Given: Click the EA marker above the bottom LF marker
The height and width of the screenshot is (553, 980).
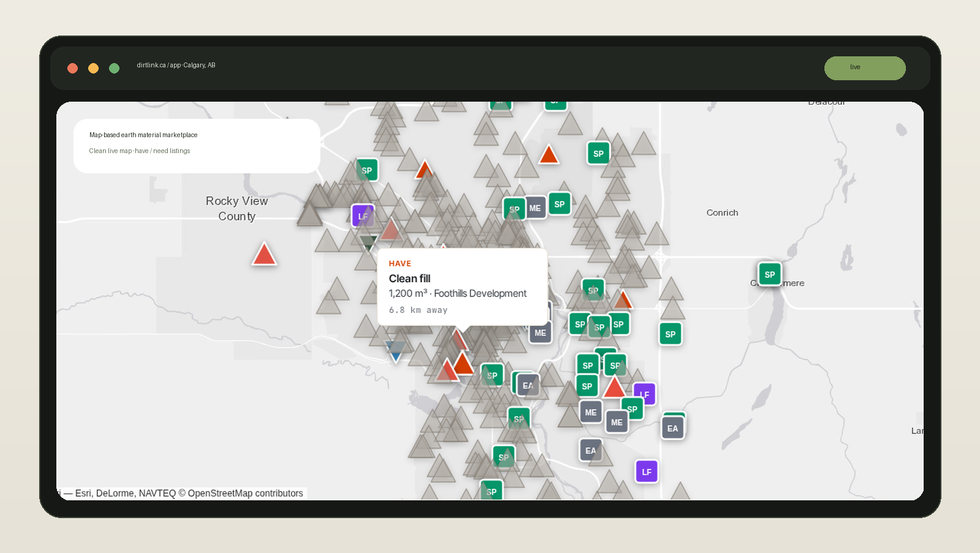Looking at the screenshot, I should 590,450.
